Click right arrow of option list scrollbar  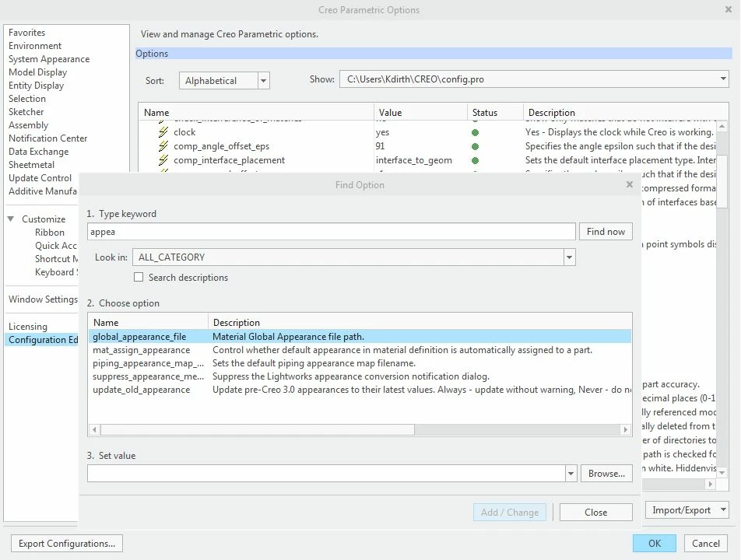(626, 429)
